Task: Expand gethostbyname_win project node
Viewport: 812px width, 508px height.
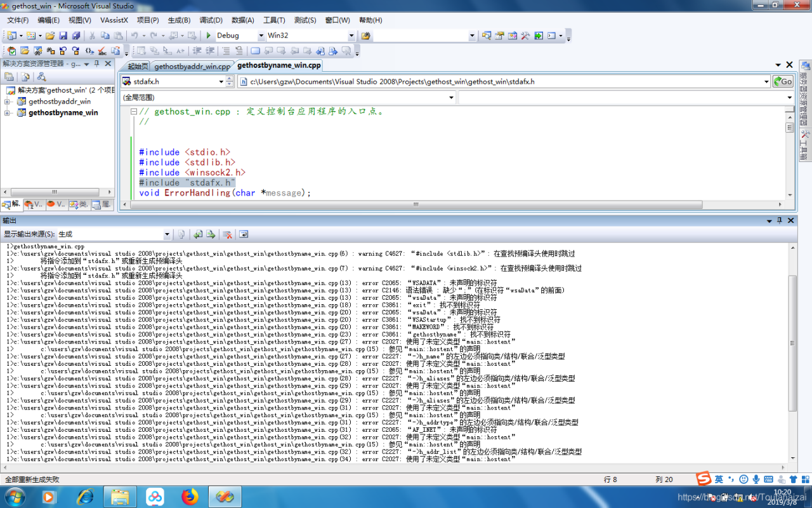Action: (x=8, y=113)
